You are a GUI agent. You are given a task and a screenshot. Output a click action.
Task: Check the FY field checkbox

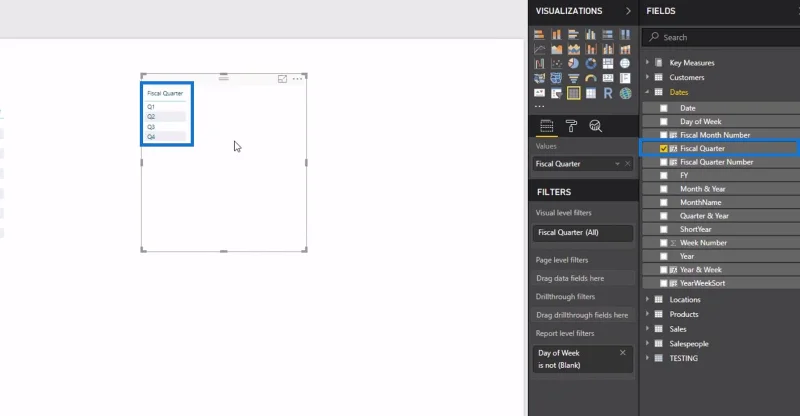pos(663,175)
